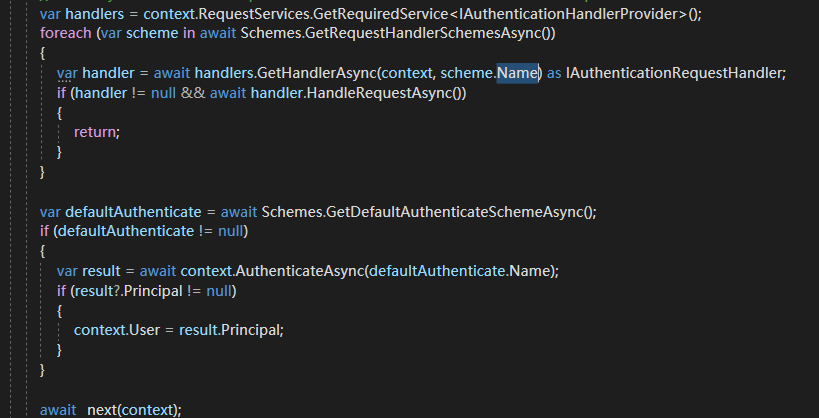
Task: Click the 'handlers' variable in the first line
Action: [98, 14]
